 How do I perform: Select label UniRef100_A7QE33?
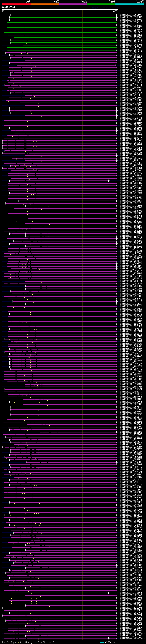click(x=131, y=90)
